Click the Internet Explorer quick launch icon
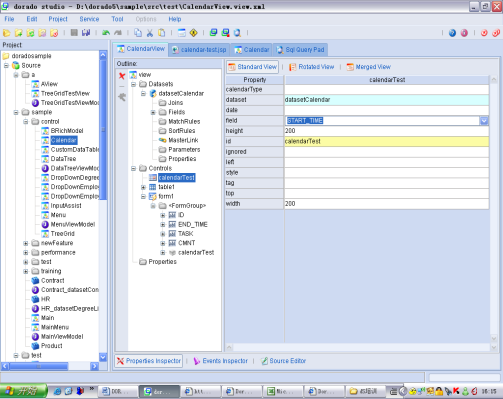This screenshot has width=503, height=399. click(x=57, y=391)
